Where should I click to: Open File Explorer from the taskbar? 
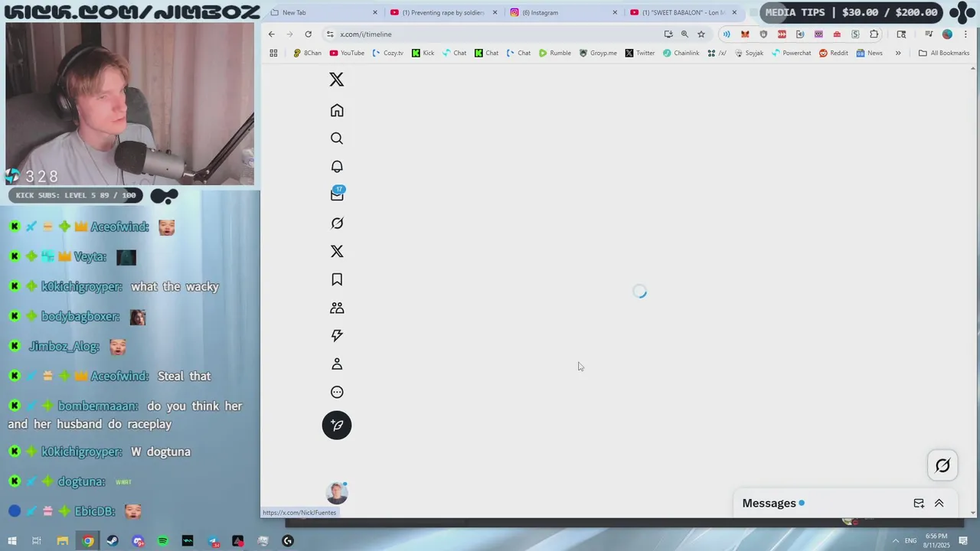click(63, 541)
